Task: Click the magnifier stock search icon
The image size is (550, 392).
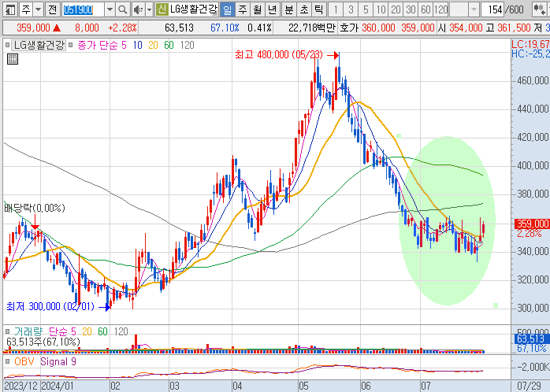Action: pos(122,9)
